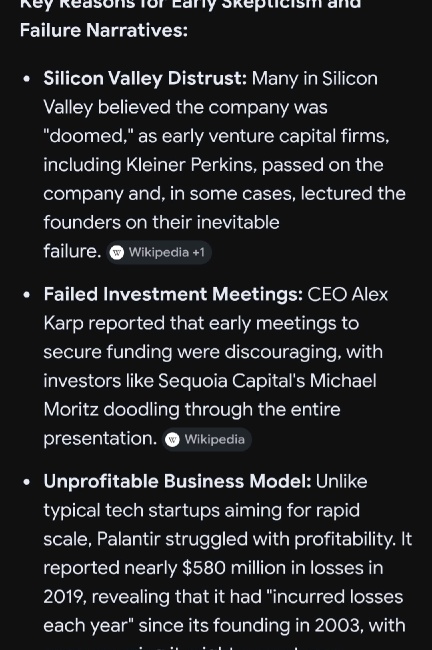Click the words "Sequoia Capital's"
Screen dimensions: 432x650
point(231,381)
